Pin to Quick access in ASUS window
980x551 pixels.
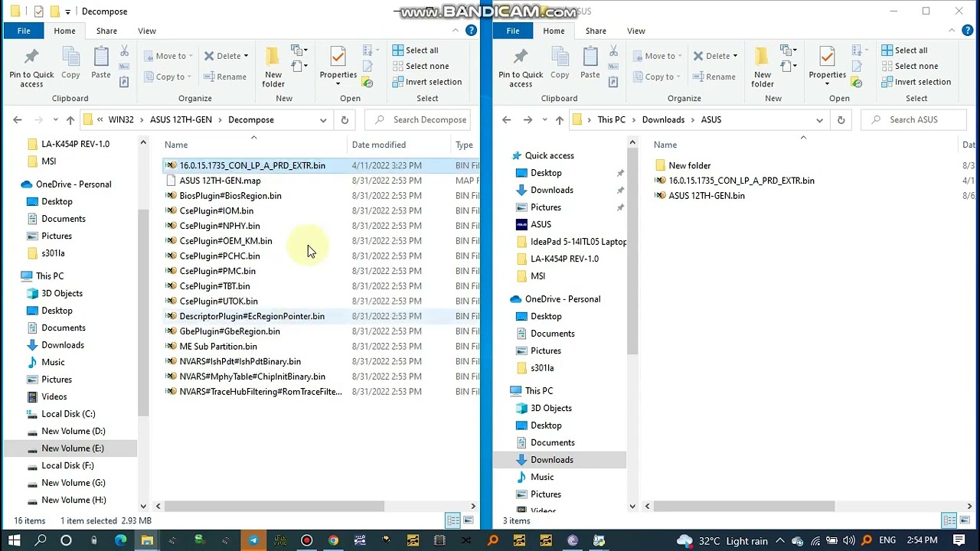coord(521,67)
